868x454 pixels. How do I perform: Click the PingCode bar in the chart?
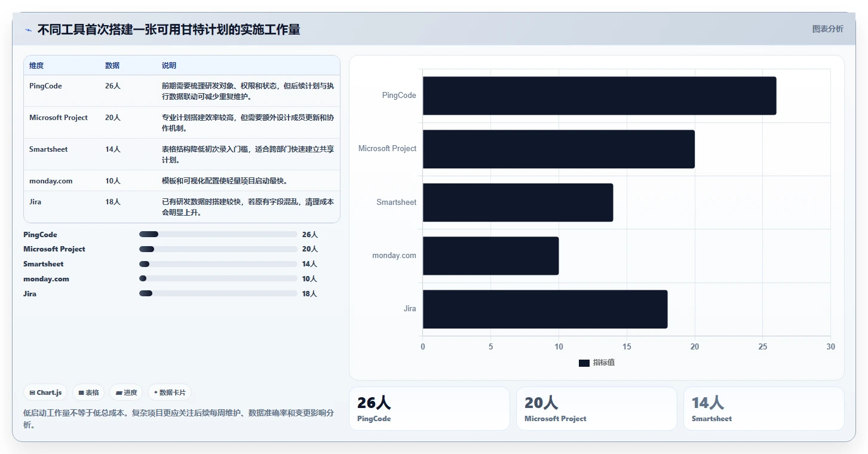tap(599, 96)
